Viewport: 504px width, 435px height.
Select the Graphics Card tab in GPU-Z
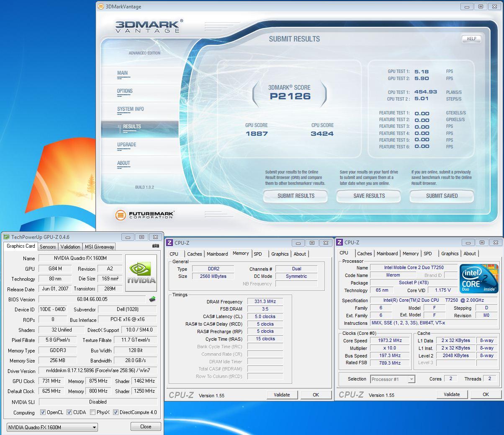point(21,246)
